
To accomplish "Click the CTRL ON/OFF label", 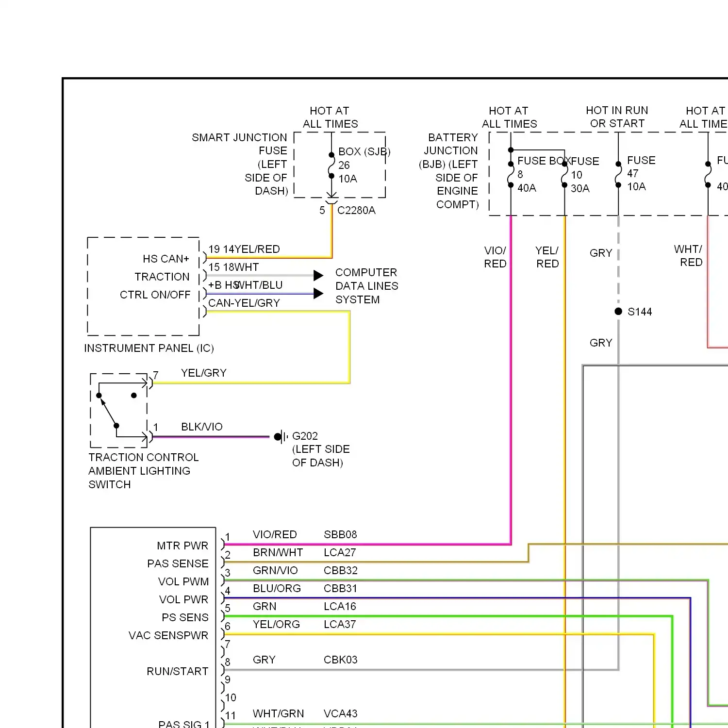I will click(x=155, y=295).
